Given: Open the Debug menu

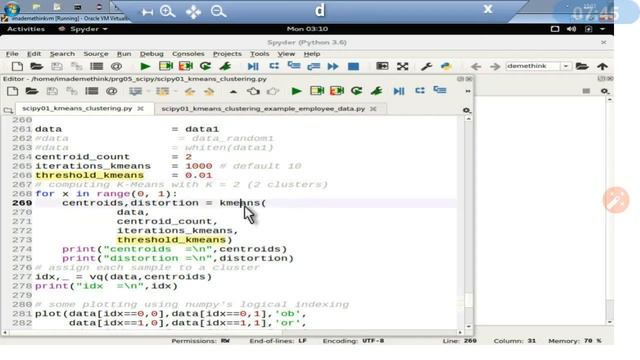Looking at the screenshot, I should (151, 54).
